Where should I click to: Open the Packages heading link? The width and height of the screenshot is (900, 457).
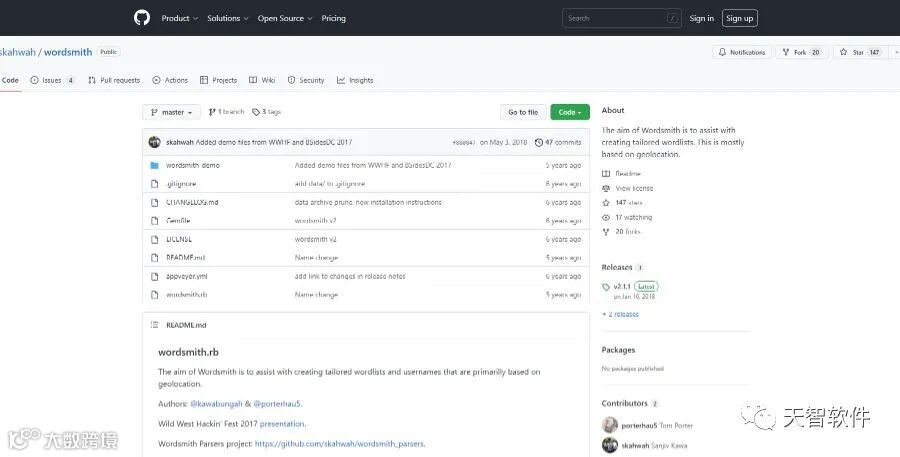tap(618, 350)
